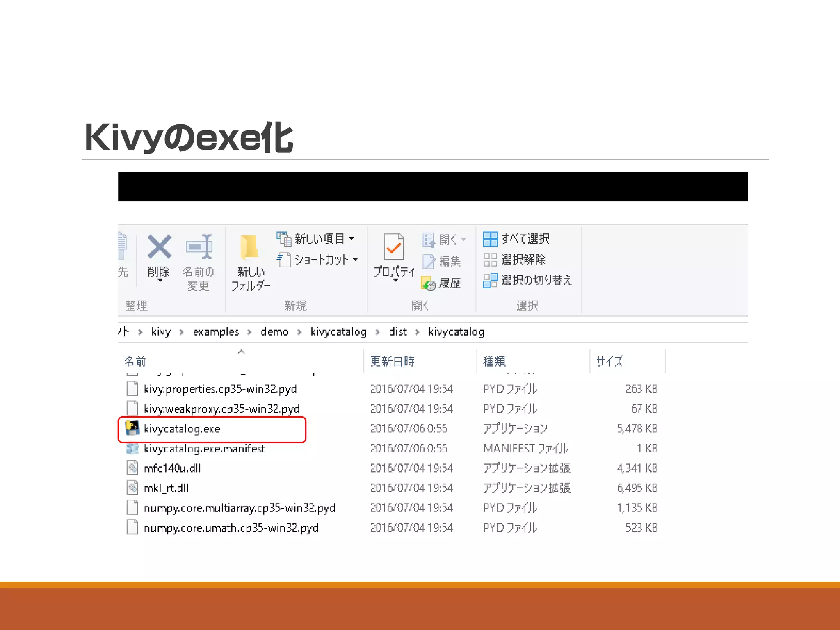Image resolution: width=840 pixels, height=630 pixels.
Task: Select the mfc140u.dll file
Action: tap(172, 468)
